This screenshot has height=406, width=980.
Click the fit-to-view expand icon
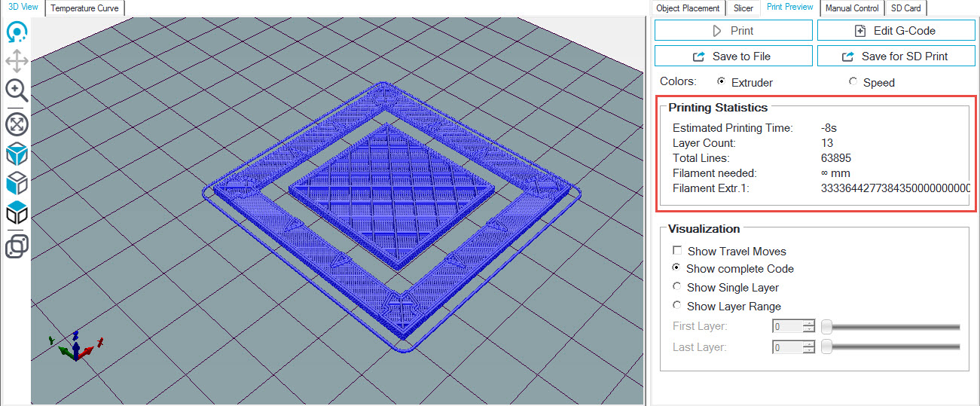tap(17, 124)
